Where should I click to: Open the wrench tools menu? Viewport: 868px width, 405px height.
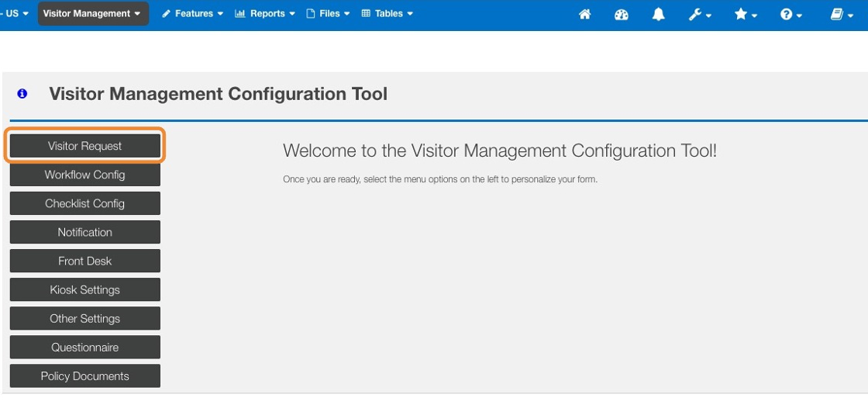click(700, 14)
